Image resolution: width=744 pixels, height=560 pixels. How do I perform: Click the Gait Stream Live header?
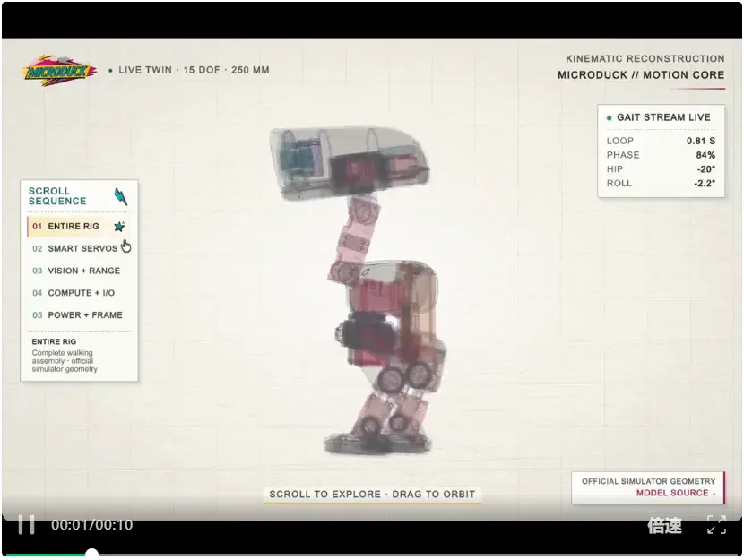(x=663, y=117)
